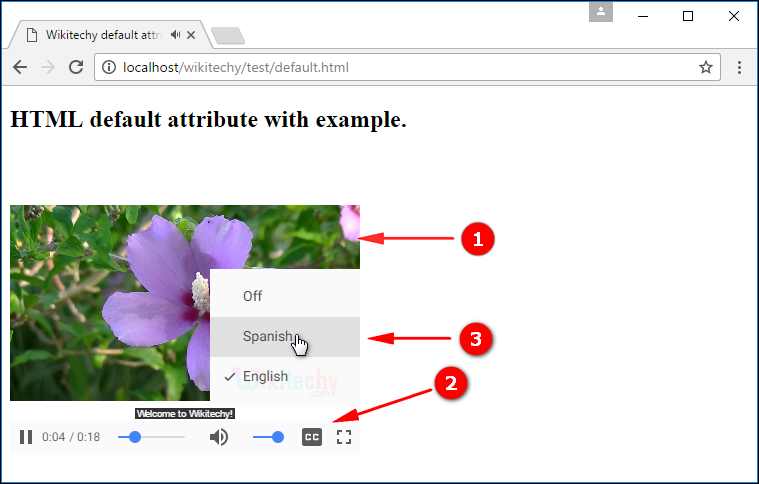
Task: Open Chrome user profile button
Action: (x=601, y=12)
